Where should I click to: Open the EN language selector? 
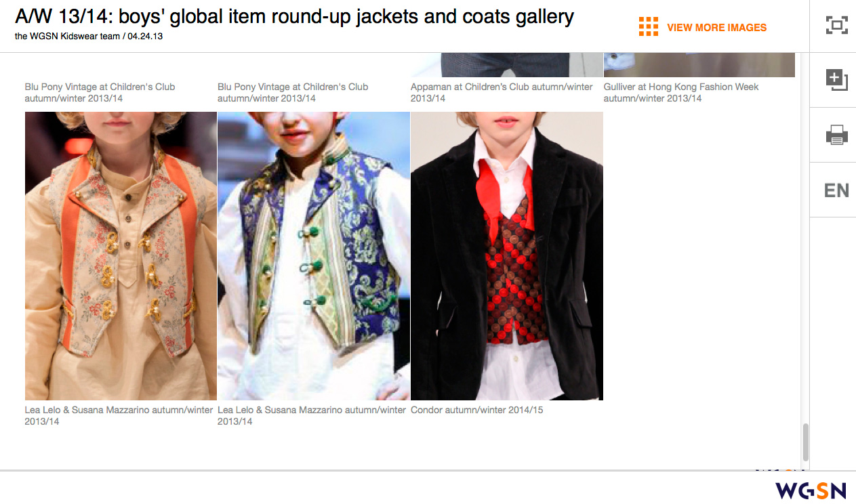pyautogui.click(x=837, y=190)
